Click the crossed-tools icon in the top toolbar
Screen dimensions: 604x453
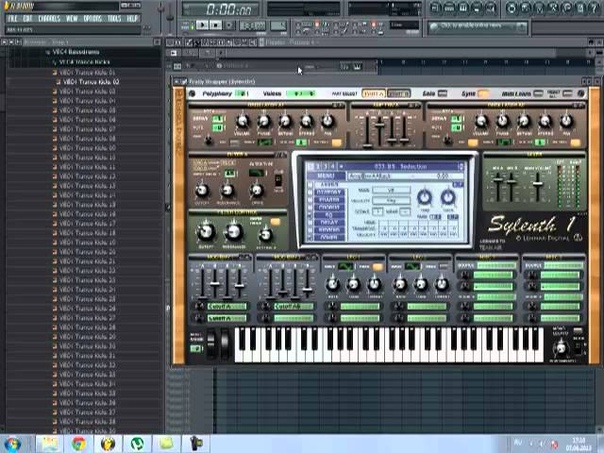click(552, 8)
